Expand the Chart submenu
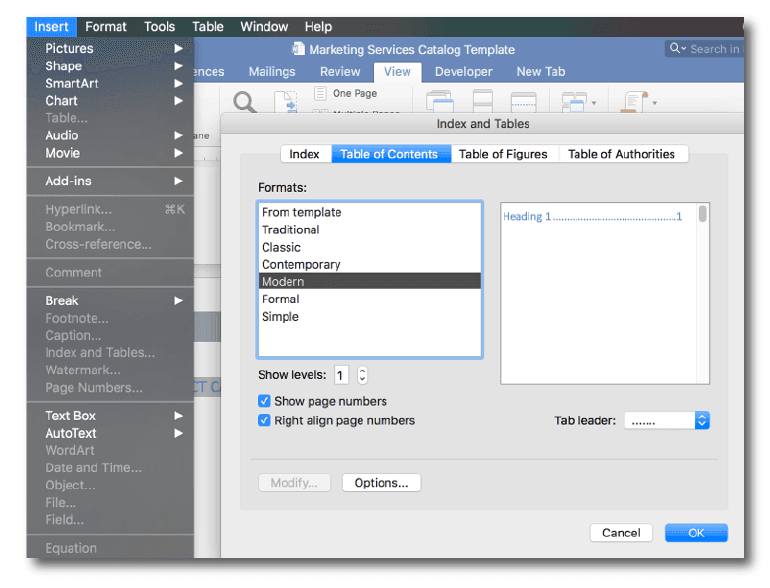Viewport: 770px width, 588px height. 110,101
